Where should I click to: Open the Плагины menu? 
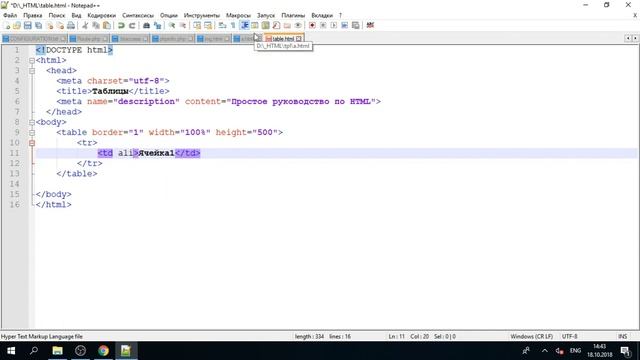click(x=293, y=15)
